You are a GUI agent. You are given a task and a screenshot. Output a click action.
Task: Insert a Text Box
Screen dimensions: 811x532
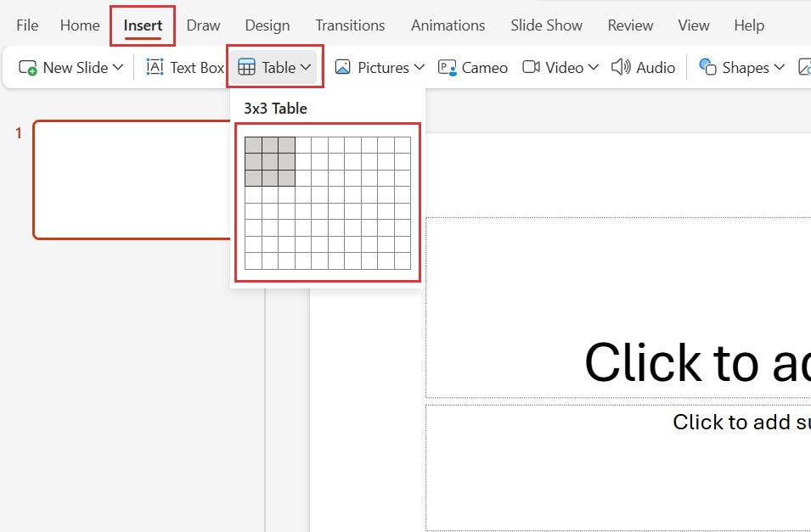click(x=184, y=68)
